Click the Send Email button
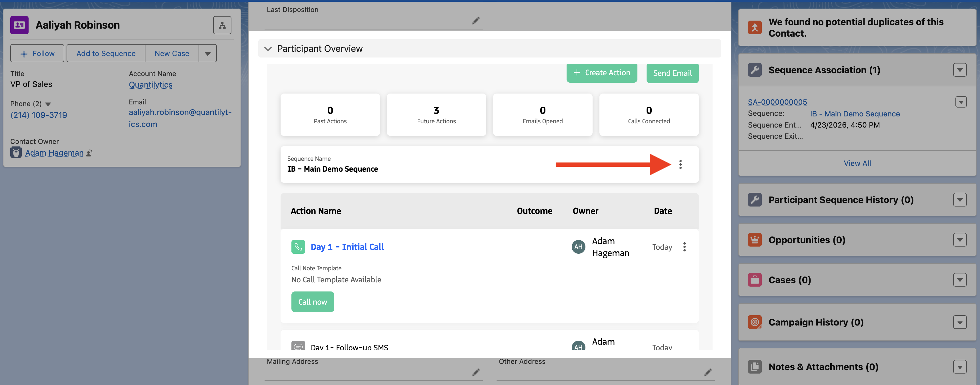The width and height of the screenshot is (980, 385). (672, 73)
